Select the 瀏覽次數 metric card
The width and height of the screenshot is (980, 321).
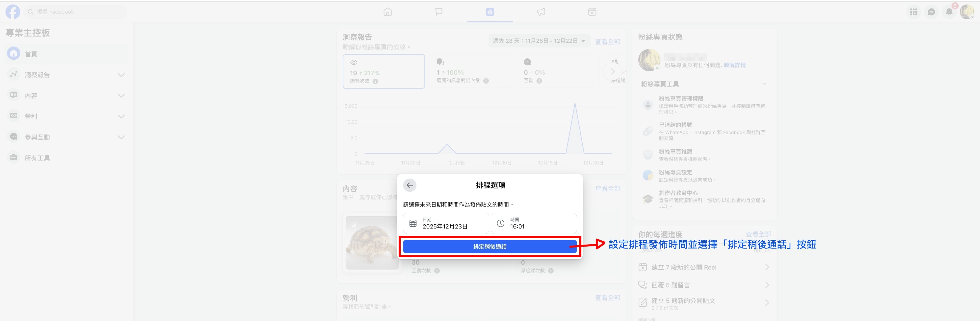384,71
